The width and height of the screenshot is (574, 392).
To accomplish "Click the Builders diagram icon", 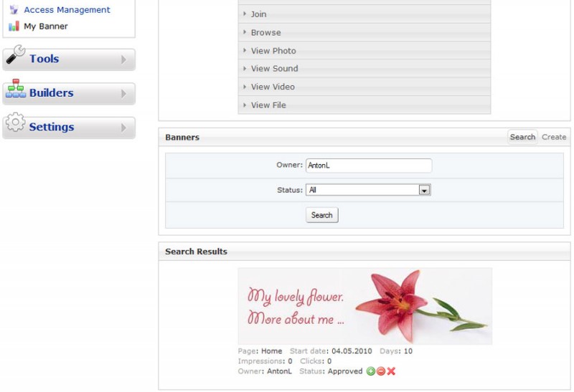I will pyautogui.click(x=16, y=89).
